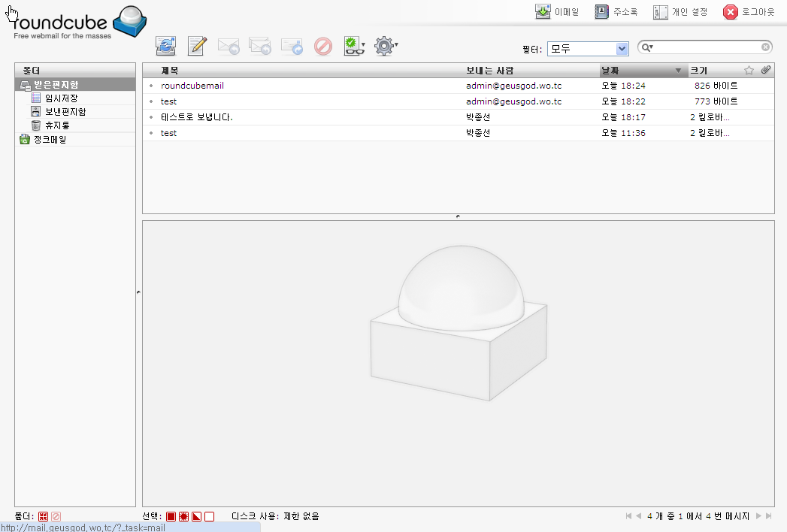787x532 pixels.
Task: Jump to the last page of messages
Action: (768, 516)
